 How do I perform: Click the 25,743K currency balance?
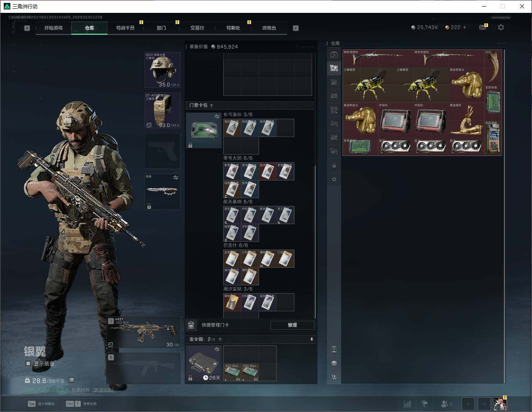point(425,27)
